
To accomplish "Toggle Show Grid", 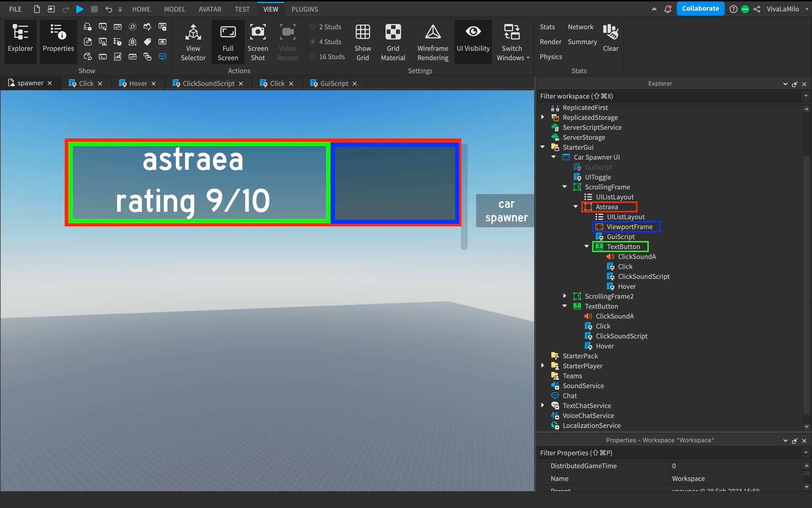I will click(x=362, y=41).
